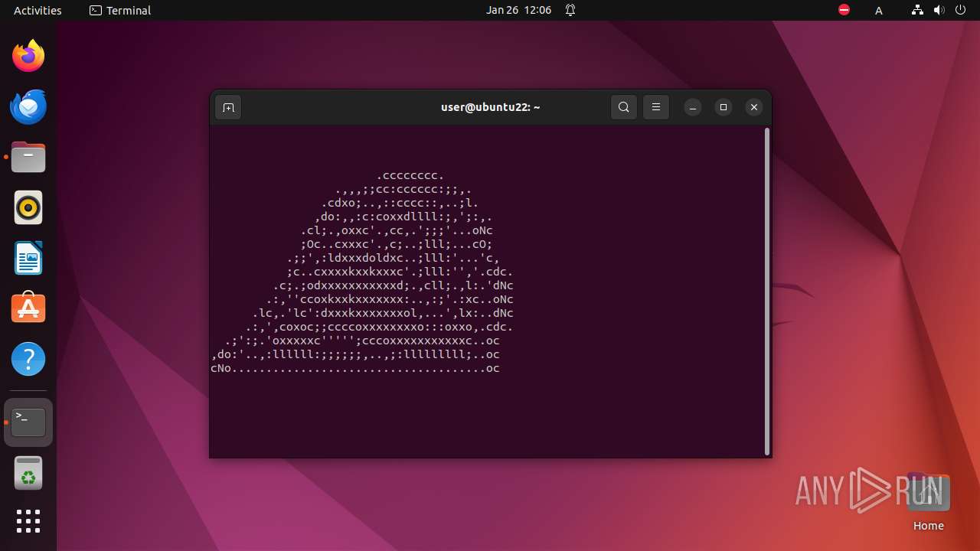Click the wired network status icon
The image size is (980, 551).
pos(918,10)
